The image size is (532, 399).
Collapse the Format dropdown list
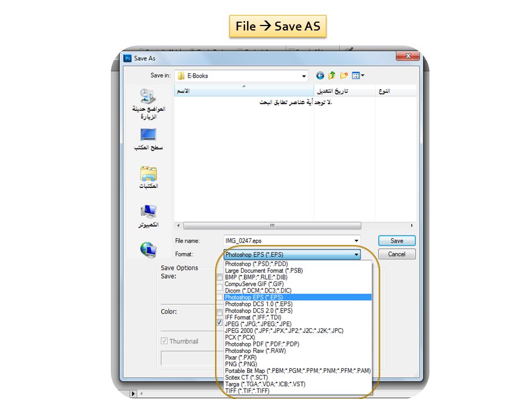point(356,254)
